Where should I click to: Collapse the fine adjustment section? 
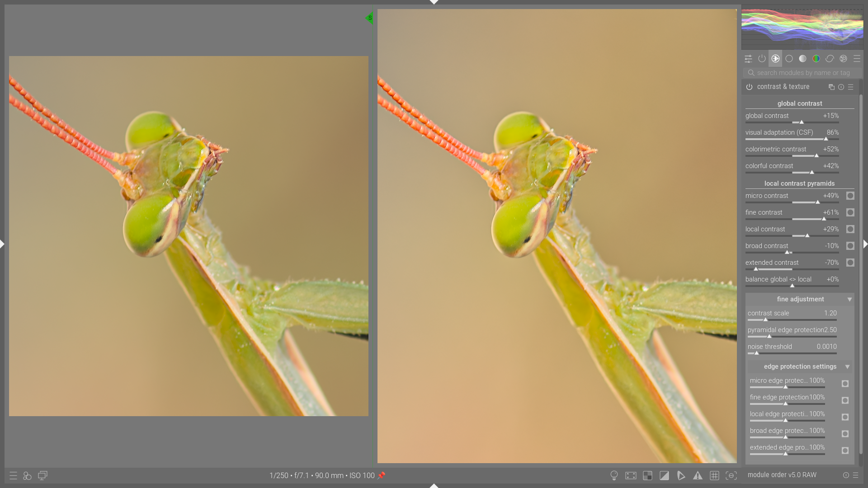coord(849,299)
